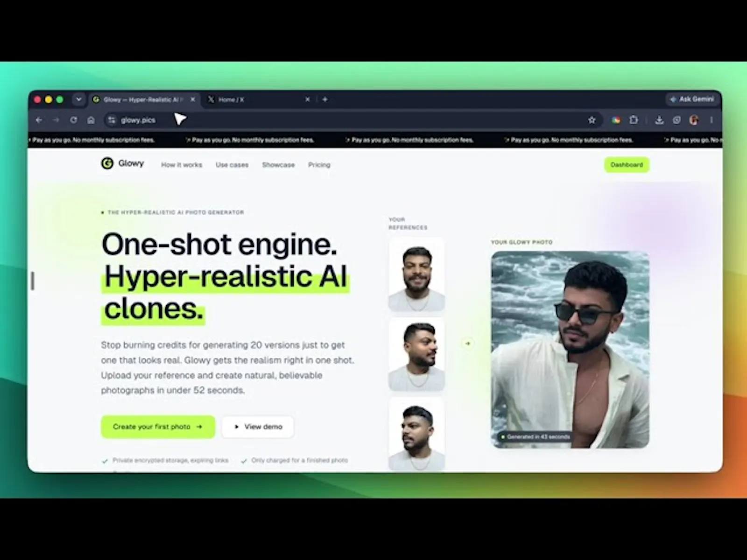747x560 pixels.
Task: Click the View demo button
Action: tap(258, 427)
